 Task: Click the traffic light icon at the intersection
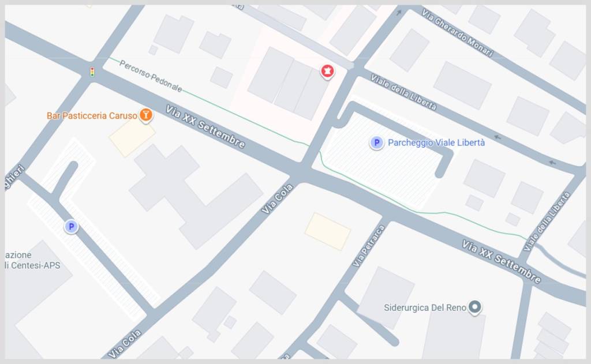click(92, 72)
